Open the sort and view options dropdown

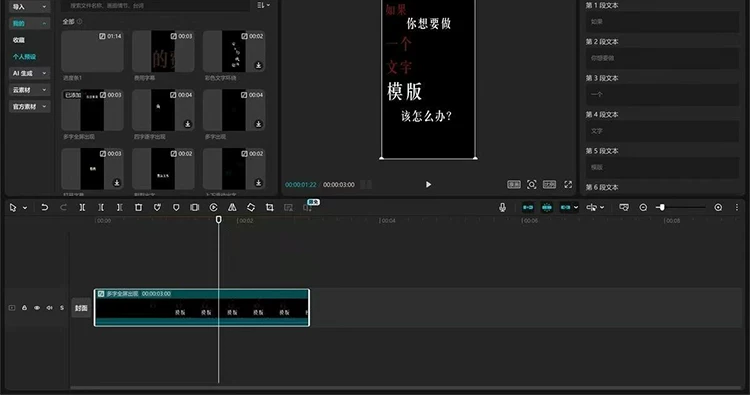pyautogui.click(x=264, y=5)
